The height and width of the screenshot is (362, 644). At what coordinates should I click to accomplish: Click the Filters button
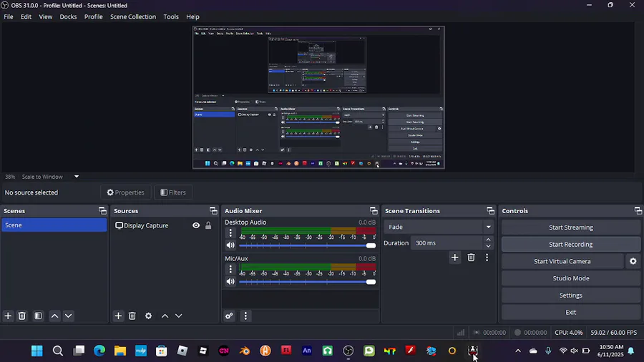[173, 192]
